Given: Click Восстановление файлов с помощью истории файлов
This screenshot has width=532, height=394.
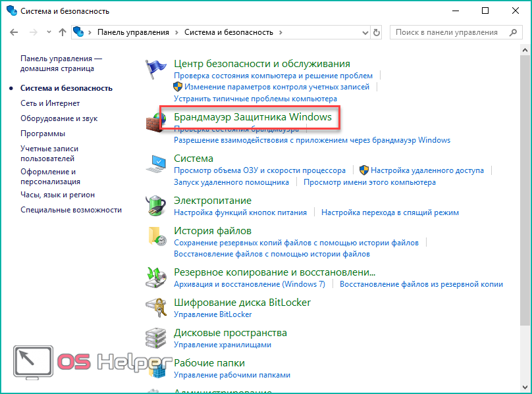Looking at the screenshot, I should pos(272,254).
